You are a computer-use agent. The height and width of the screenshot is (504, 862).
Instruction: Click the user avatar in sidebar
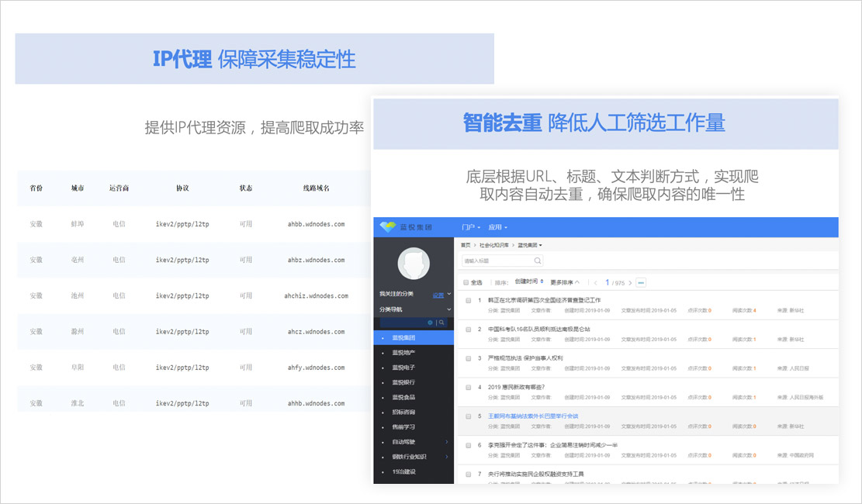click(x=414, y=264)
